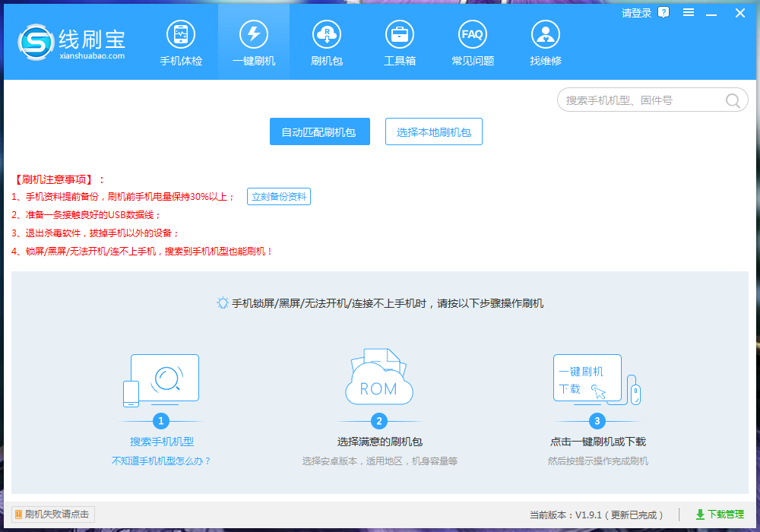Click 刷机失败请点击 at bottom left

click(53, 515)
